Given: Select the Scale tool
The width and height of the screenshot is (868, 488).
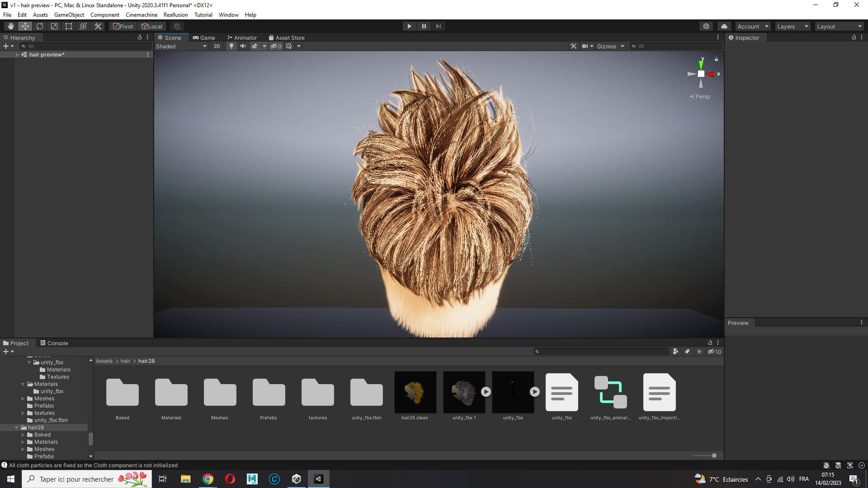Looking at the screenshot, I should [x=54, y=26].
